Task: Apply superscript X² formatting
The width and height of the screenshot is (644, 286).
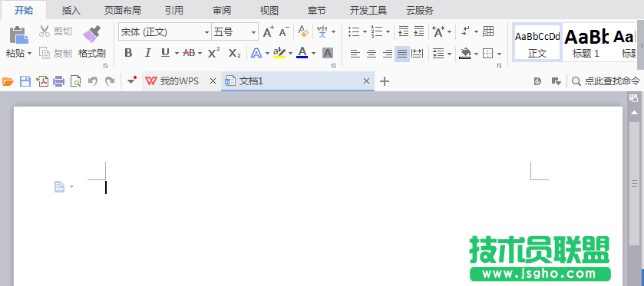Action: [x=213, y=53]
